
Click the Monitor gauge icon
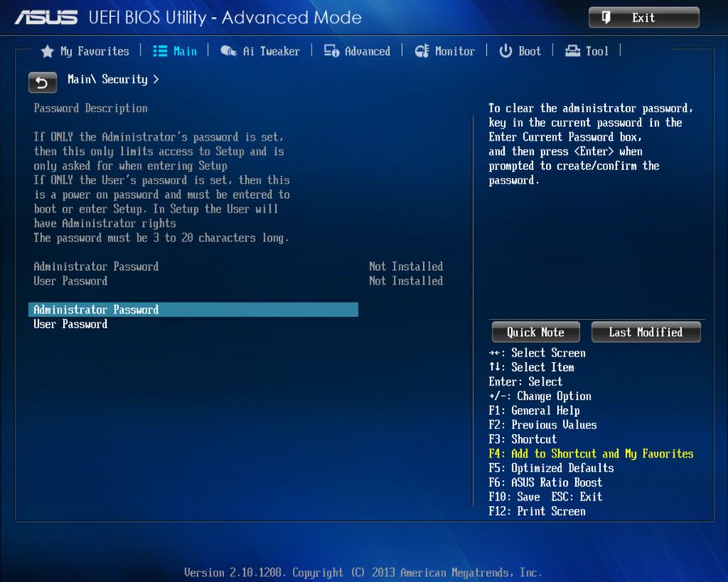coord(422,51)
